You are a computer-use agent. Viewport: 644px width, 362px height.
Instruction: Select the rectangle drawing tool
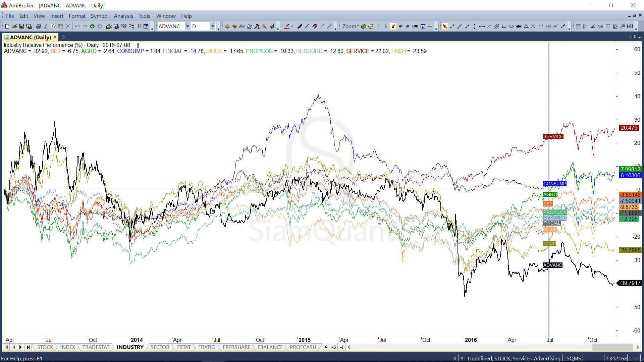[504, 26]
